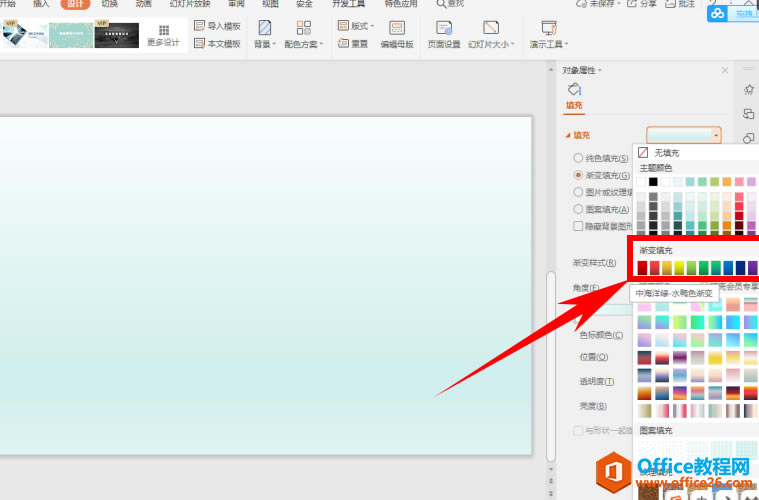Pick the purple gradient swatch
Viewport: 759px width, 500px height.
click(753, 268)
